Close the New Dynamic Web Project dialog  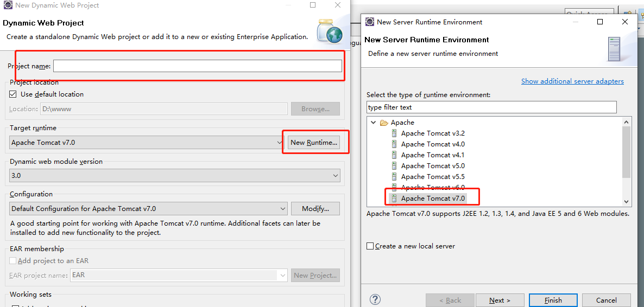coord(338,5)
